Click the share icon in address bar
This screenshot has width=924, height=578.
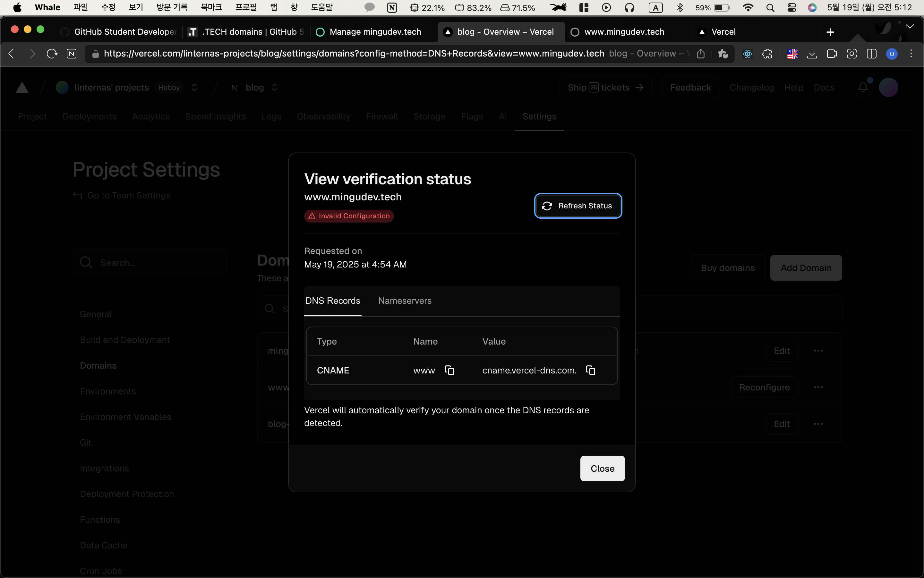click(700, 54)
